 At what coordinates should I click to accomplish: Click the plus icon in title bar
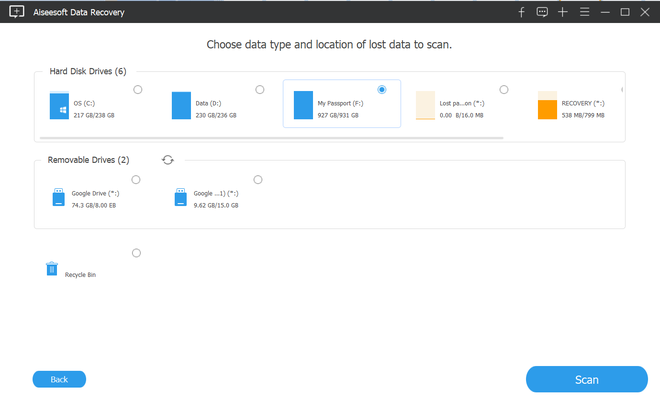tap(563, 12)
